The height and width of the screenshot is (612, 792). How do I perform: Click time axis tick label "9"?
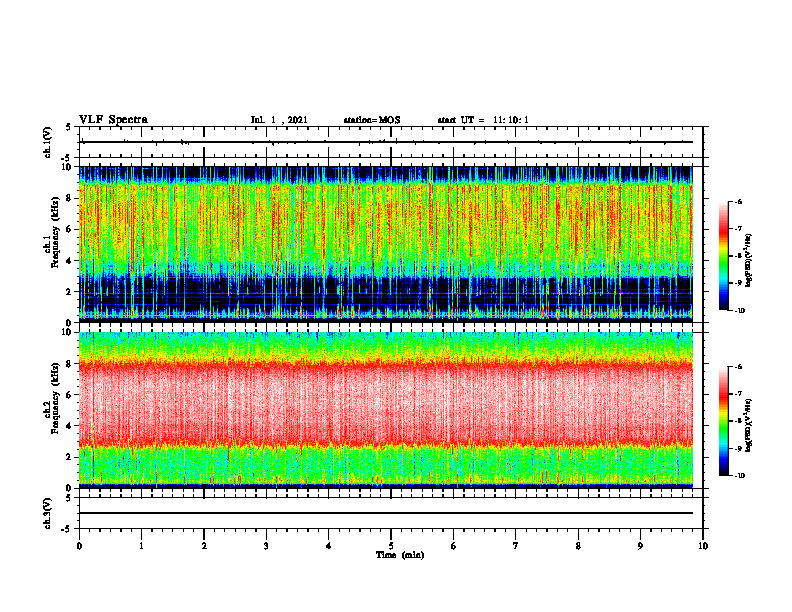640,546
